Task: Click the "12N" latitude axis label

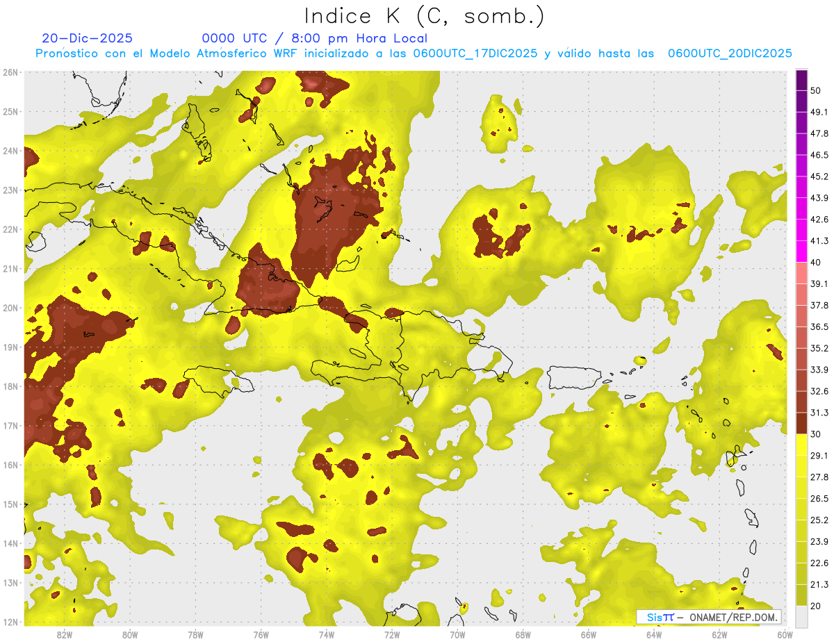Action: click(10, 622)
